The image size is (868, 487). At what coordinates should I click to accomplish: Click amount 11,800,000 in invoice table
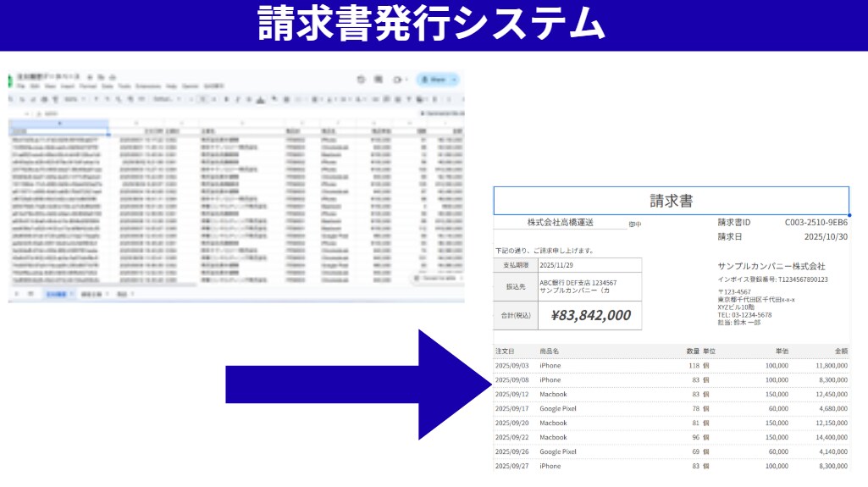(x=832, y=366)
